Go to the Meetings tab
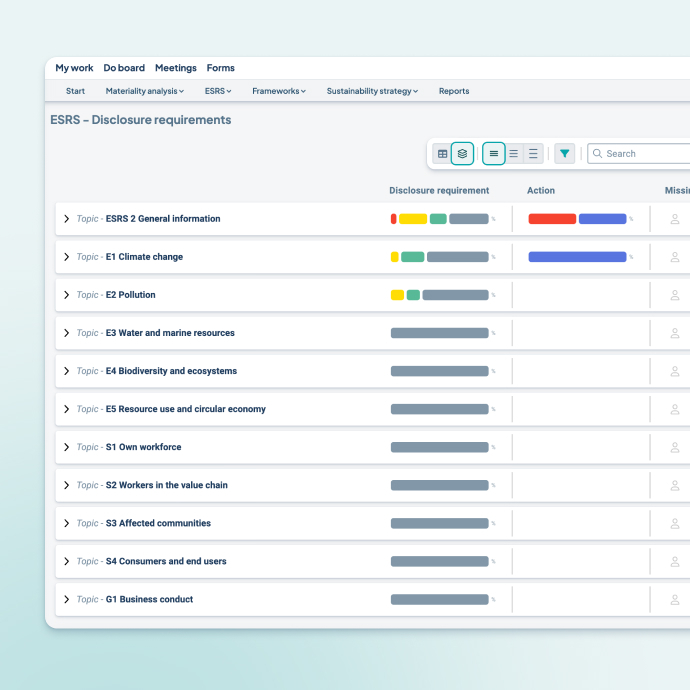Screen dimensions: 690x690 click(x=176, y=68)
